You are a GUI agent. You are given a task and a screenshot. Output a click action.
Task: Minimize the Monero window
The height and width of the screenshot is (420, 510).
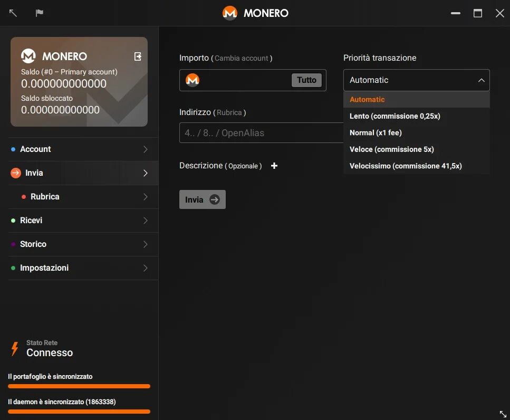455,13
